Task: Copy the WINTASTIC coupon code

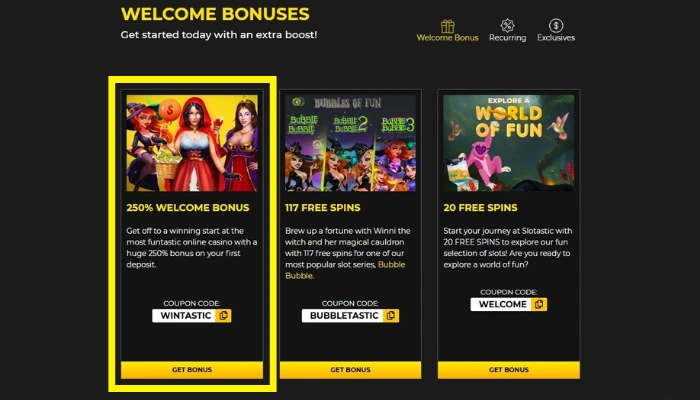Action: click(x=223, y=316)
